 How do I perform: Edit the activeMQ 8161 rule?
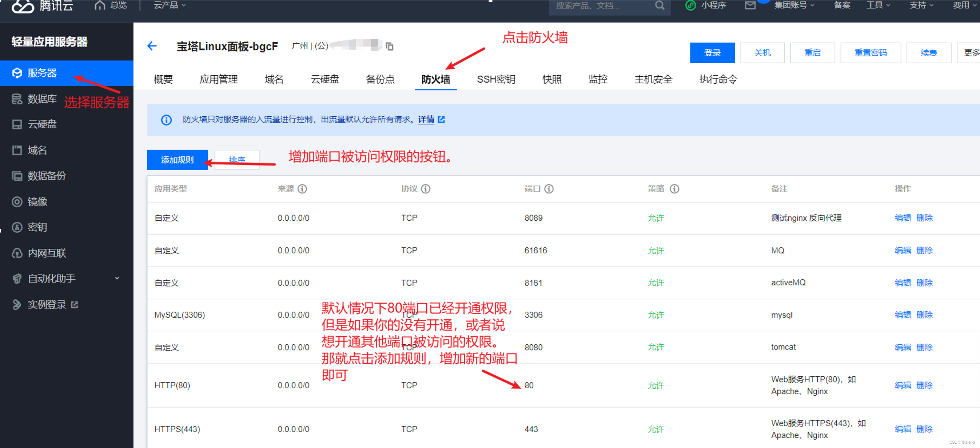[903, 283]
